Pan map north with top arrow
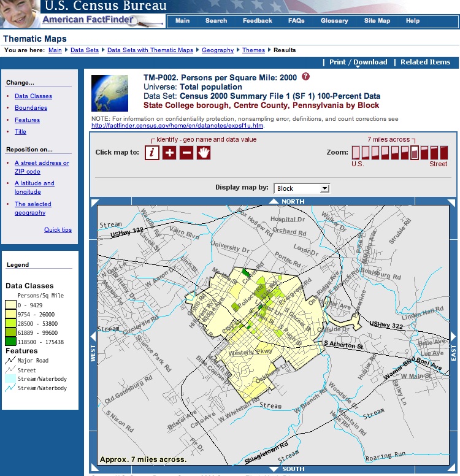The width and height of the screenshot is (460, 476). [274, 201]
